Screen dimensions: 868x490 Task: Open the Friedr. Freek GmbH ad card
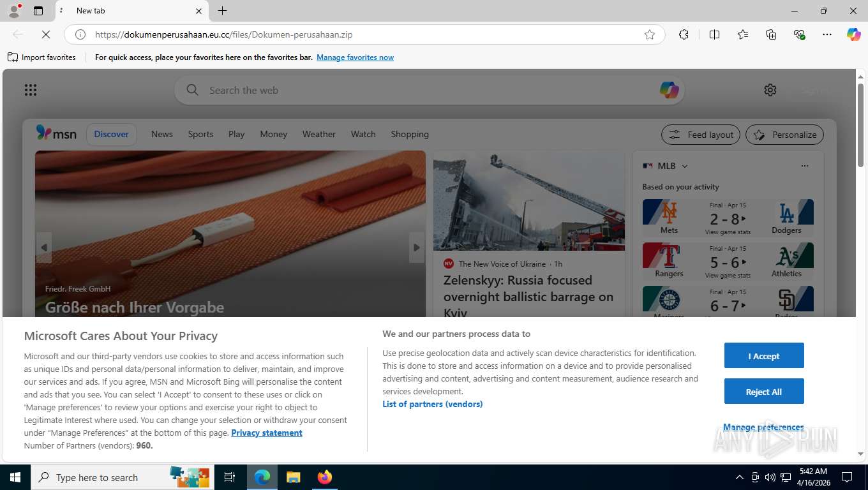[230, 234]
